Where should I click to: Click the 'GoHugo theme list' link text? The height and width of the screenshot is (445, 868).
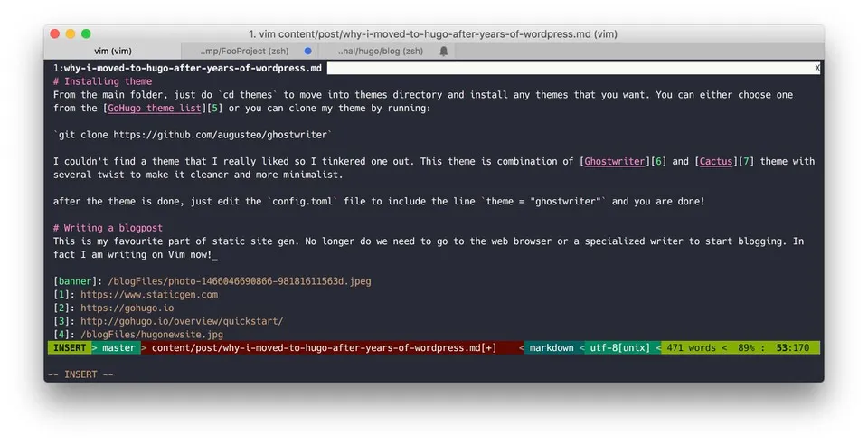click(154, 108)
